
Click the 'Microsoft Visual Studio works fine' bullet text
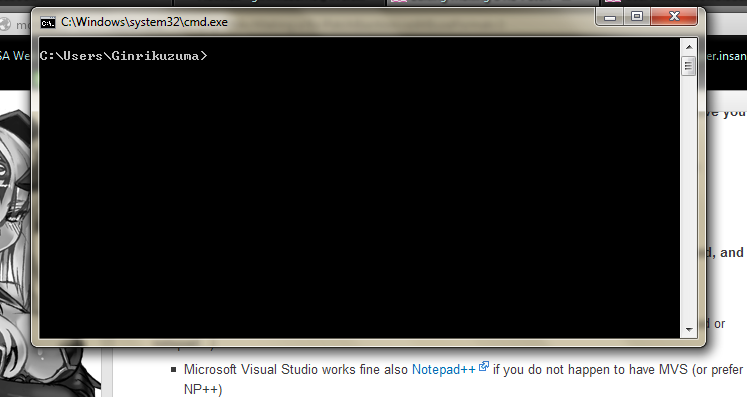pos(296,369)
